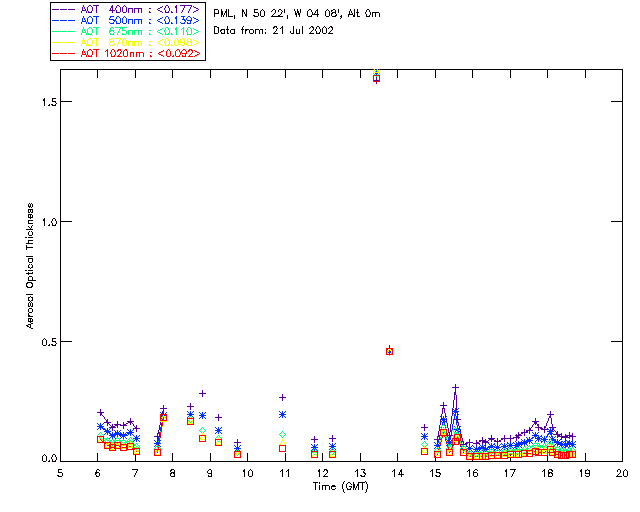Screen dimensions: 640x512
Task: Click the 1.0 tick label on y-axis
Action: [44, 221]
